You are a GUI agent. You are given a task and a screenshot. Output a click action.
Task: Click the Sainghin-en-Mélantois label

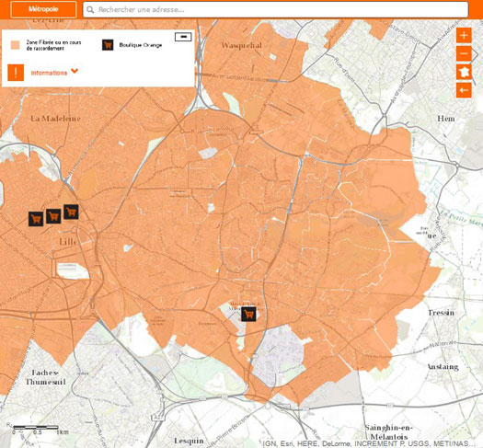(389, 432)
